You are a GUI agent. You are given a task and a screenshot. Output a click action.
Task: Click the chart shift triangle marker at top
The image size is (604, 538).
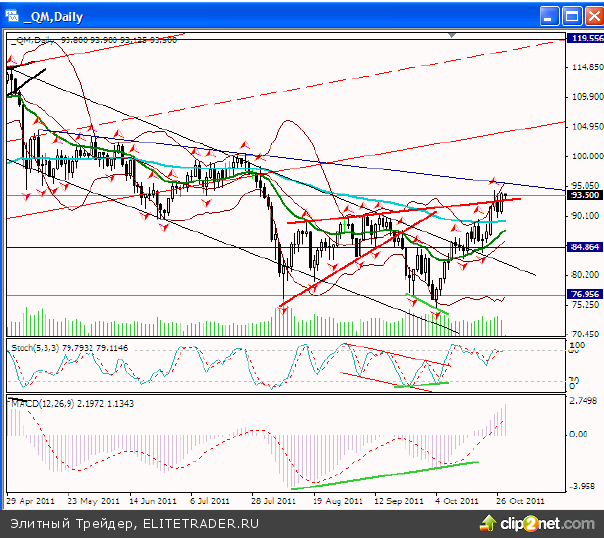455,35
